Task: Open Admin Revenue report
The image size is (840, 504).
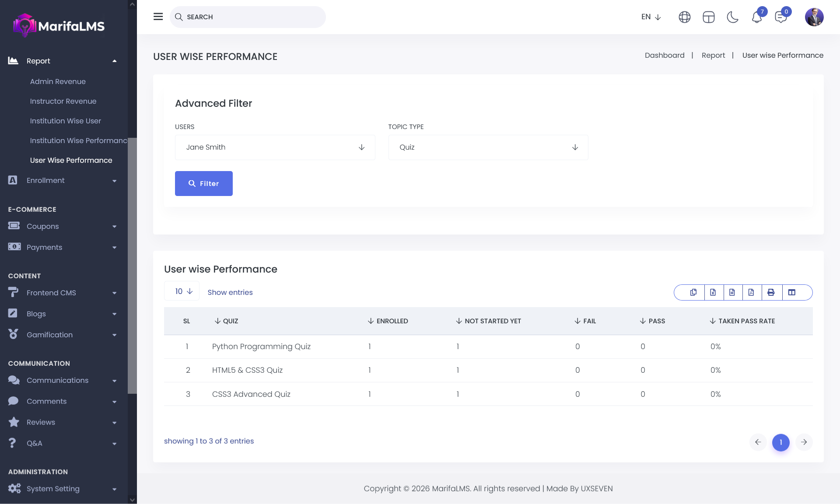Action: point(58,81)
